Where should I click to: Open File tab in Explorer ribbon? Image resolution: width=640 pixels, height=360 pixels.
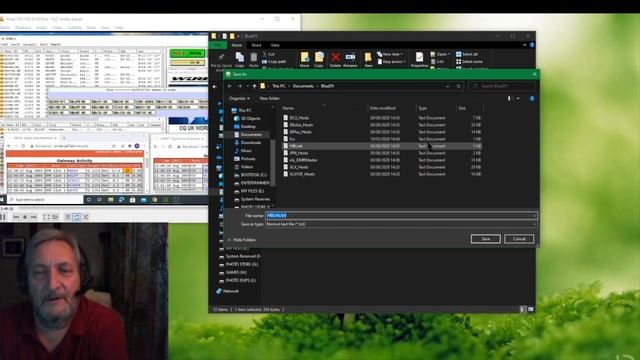coord(218,45)
